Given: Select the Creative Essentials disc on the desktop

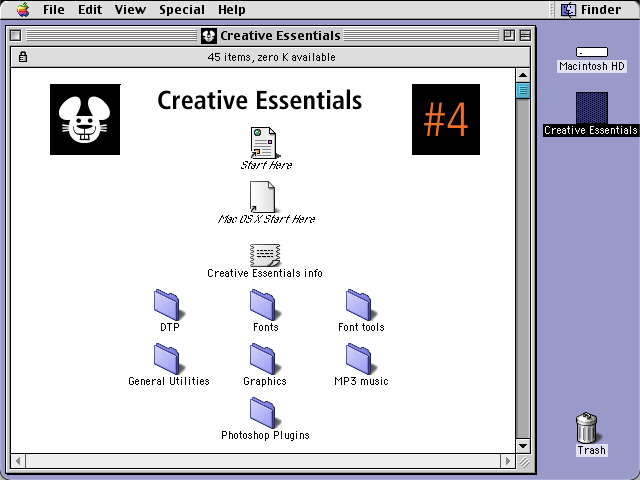Looking at the screenshot, I should click(x=592, y=108).
